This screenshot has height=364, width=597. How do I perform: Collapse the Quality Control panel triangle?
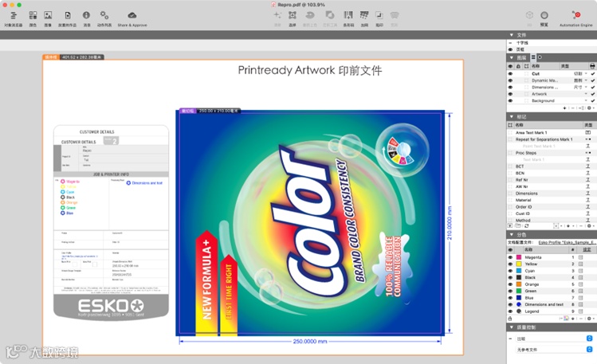pyautogui.click(x=512, y=327)
